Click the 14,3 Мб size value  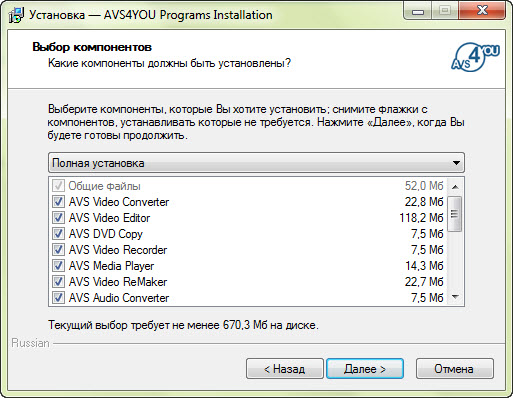coord(424,266)
